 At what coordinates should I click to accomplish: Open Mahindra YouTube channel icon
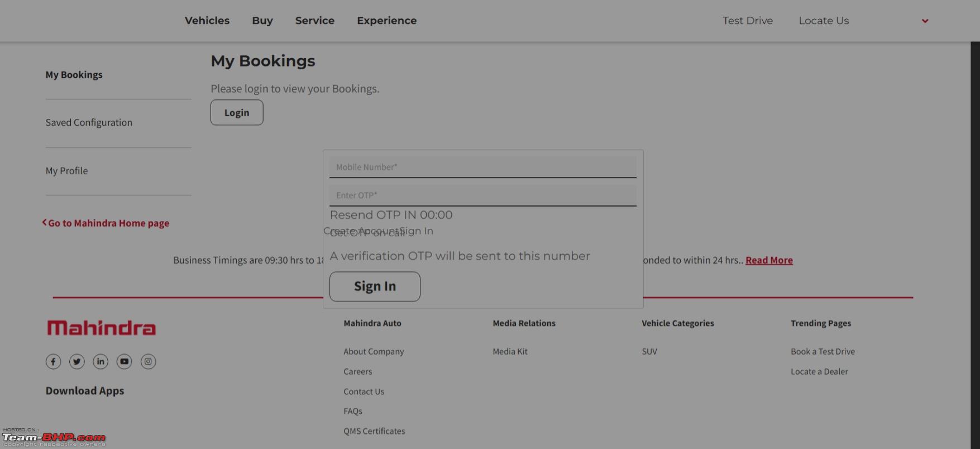click(x=124, y=361)
